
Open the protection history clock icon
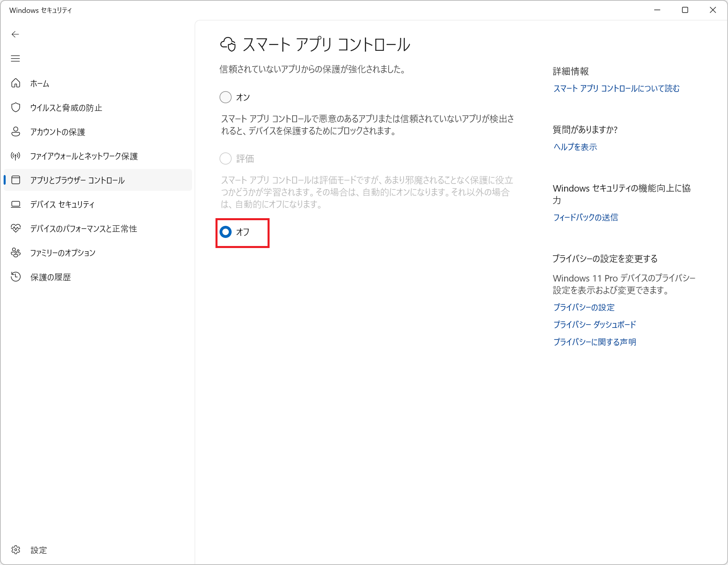[16, 277]
